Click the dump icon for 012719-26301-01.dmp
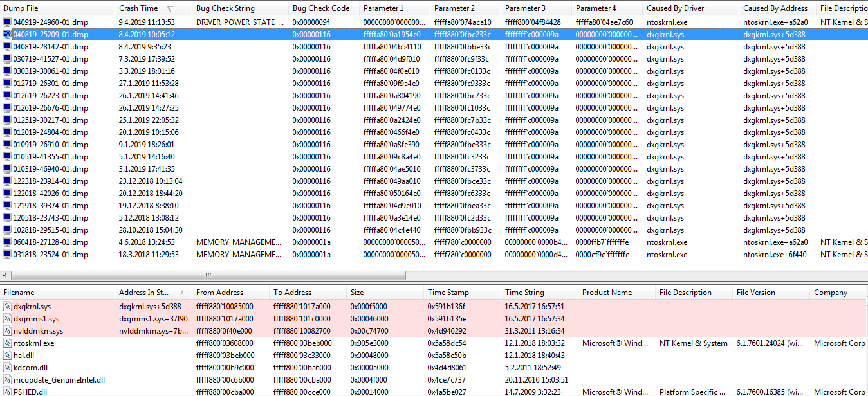The image size is (868, 396). (7, 84)
